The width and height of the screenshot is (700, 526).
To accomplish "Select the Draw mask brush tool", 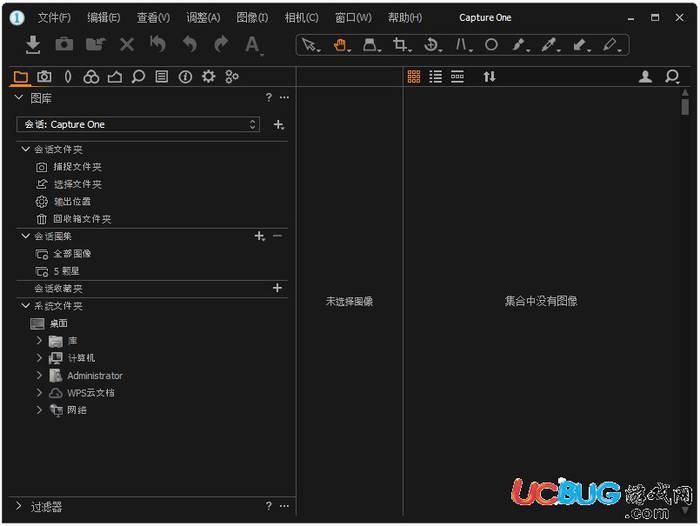I will [x=519, y=45].
